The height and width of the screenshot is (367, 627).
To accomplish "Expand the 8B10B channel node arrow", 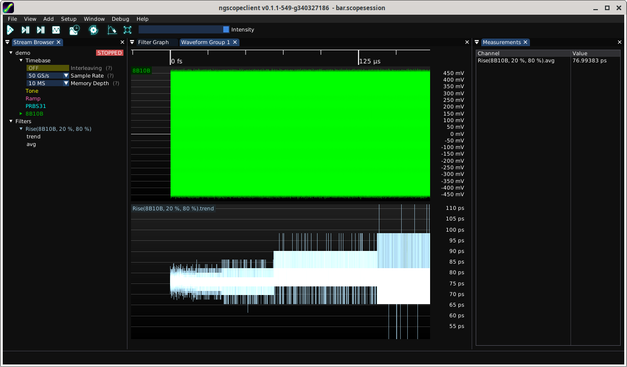I will click(21, 114).
